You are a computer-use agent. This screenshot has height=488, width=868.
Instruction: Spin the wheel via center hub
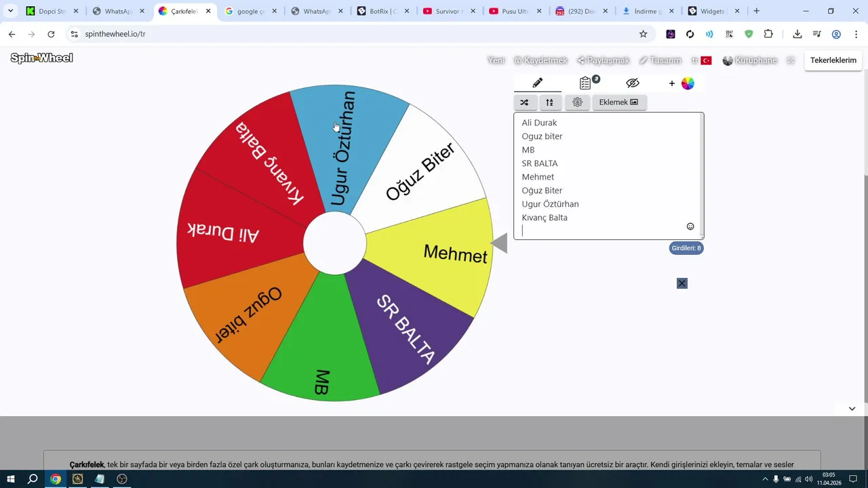(335, 243)
